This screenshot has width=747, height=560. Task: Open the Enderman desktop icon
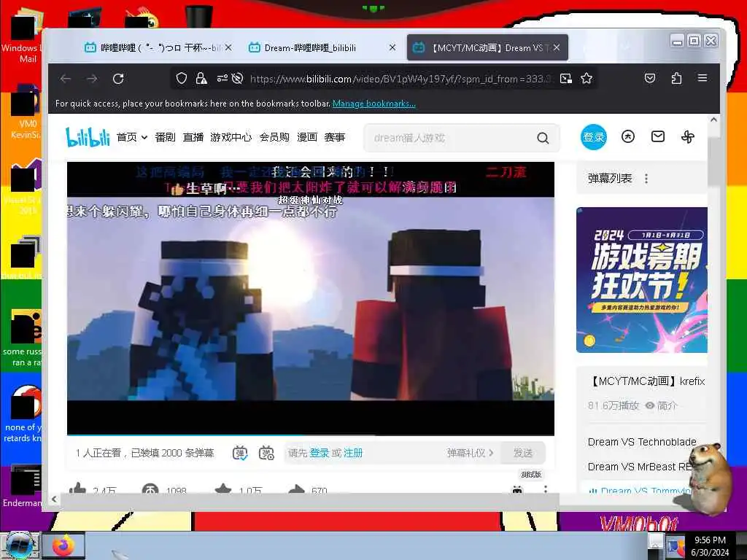[21, 486]
